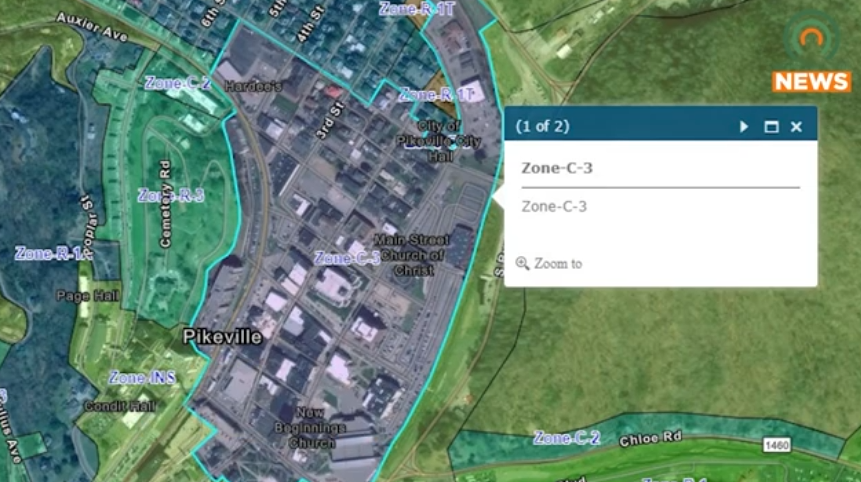861x482 pixels.
Task: Maximize the zoning info popup
Action: (771, 127)
